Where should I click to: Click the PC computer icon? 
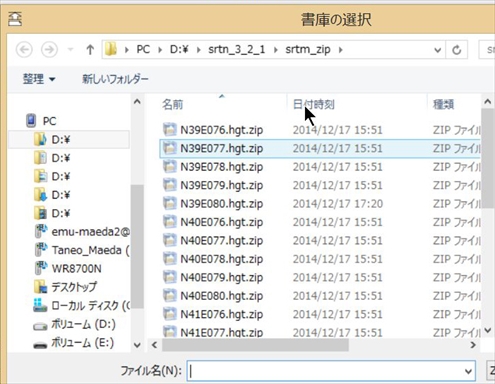[x=31, y=120]
